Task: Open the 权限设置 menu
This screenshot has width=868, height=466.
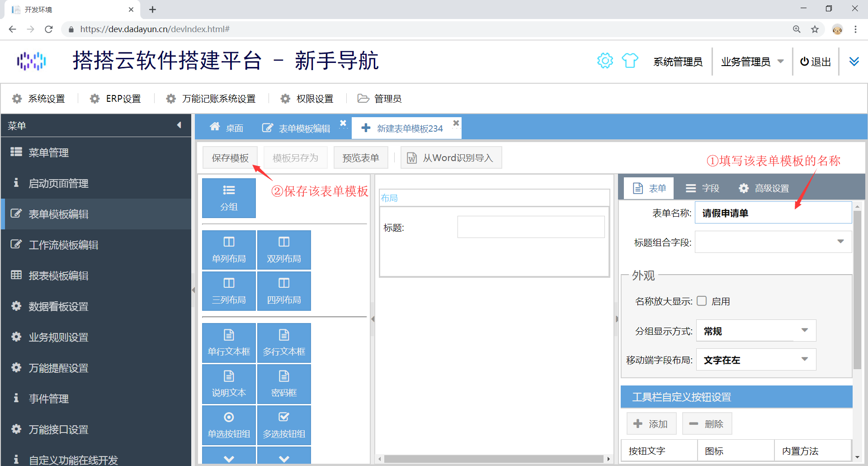Action: point(307,98)
